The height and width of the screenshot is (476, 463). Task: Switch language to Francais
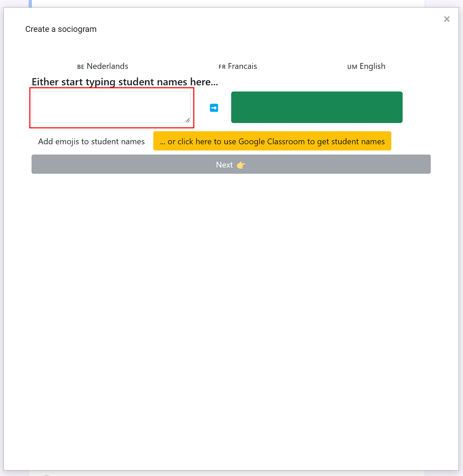(x=242, y=66)
